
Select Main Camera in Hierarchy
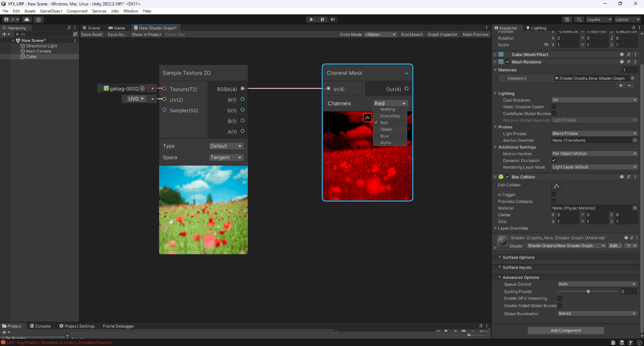tap(39, 51)
